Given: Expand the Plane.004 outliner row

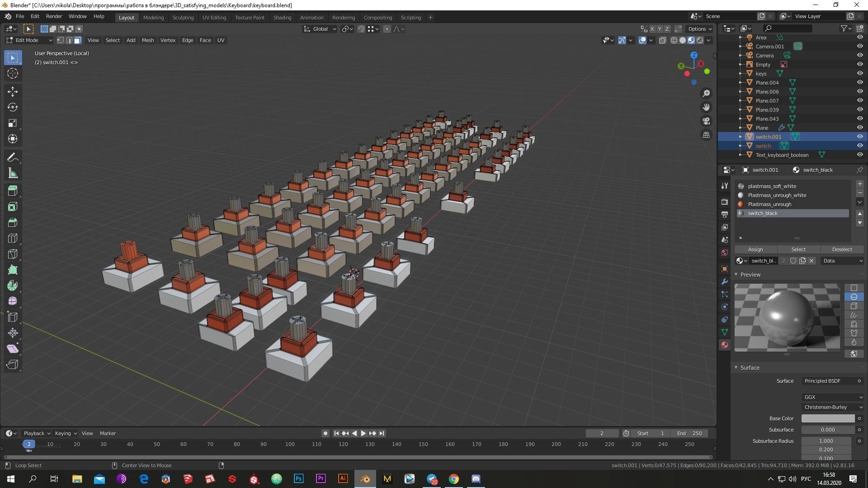Looking at the screenshot, I should 741,82.
